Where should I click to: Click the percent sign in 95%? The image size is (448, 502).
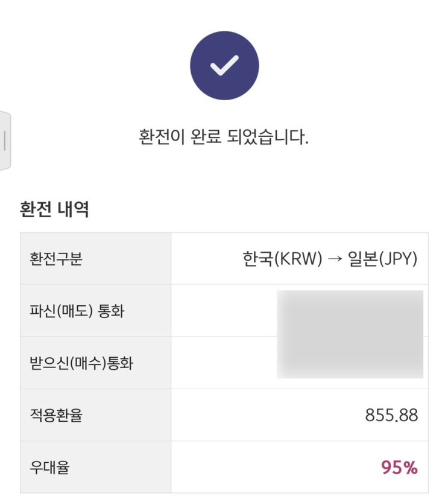tap(410, 468)
